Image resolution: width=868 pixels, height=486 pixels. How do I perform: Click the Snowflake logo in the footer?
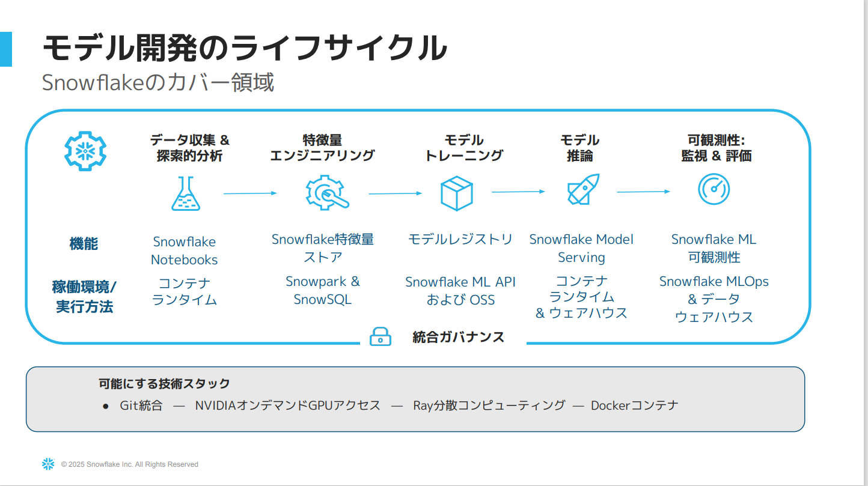[x=48, y=464]
